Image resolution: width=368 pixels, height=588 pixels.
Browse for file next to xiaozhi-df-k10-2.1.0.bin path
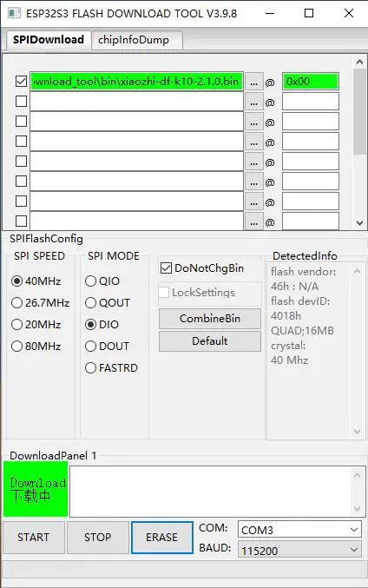254,83
